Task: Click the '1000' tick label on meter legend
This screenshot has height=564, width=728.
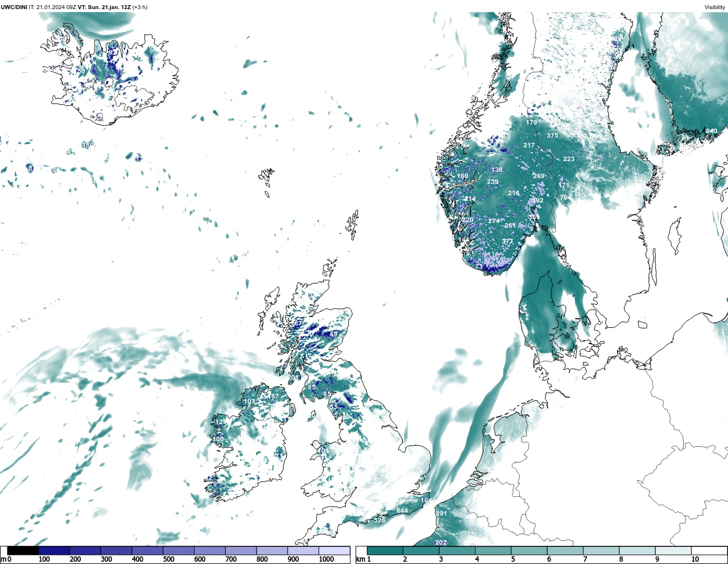Action: tap(326, 559)
